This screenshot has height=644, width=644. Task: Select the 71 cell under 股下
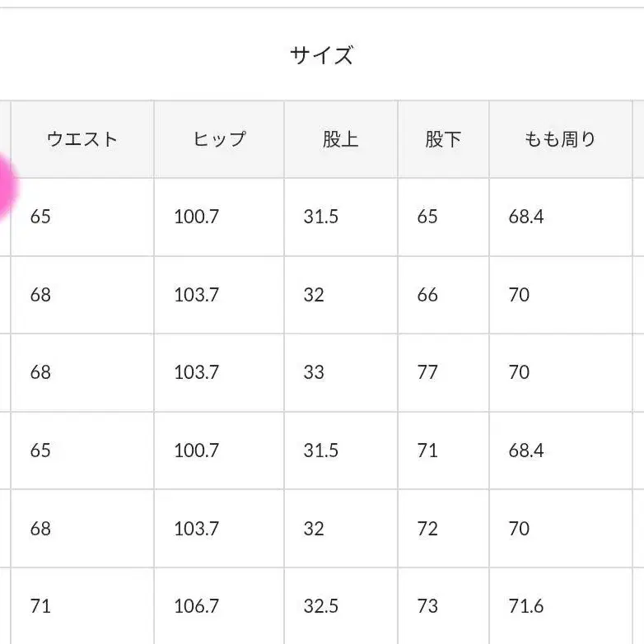(x=427, y=450)
